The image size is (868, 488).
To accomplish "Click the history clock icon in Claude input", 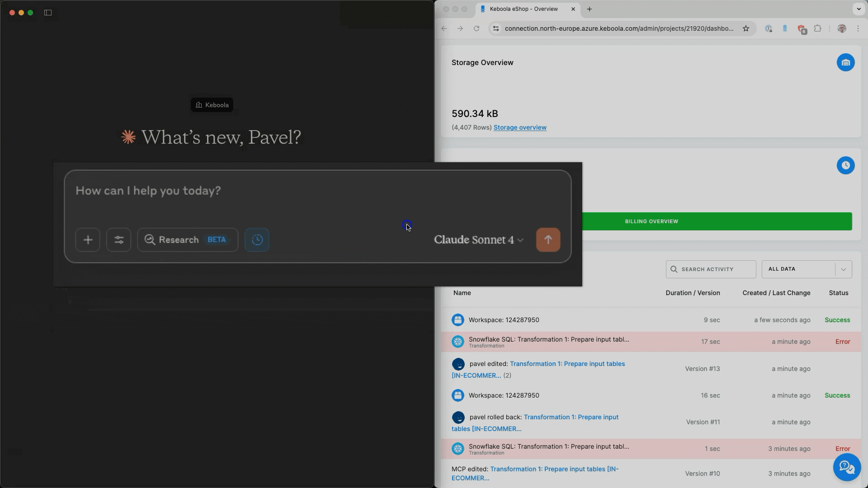I will [257, 240].
